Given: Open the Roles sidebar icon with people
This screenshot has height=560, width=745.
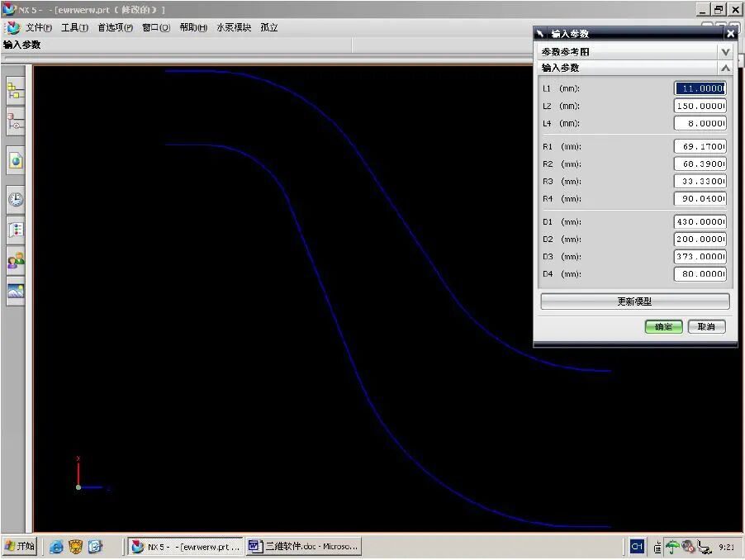Looking at the screenshot, I should pos(15,260).
